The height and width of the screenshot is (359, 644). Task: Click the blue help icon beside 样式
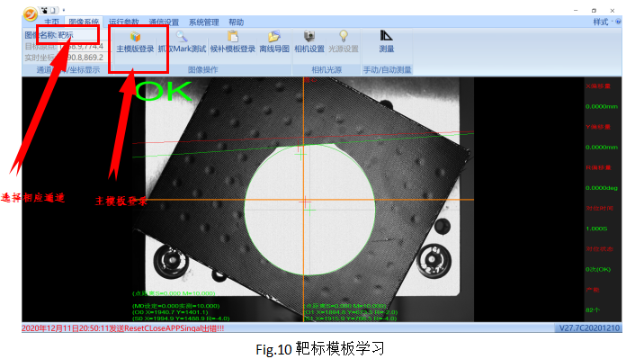[x=618, y=22]
